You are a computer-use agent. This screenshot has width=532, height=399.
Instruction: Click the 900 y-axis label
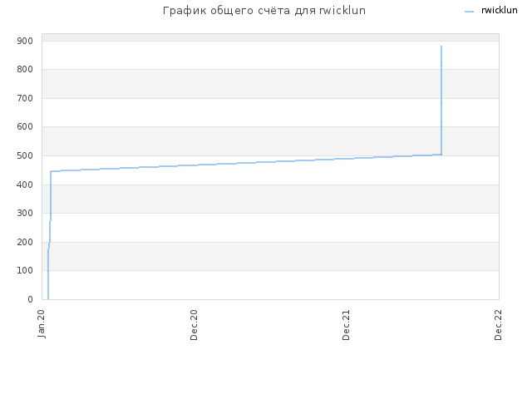click(x=25, y=41)
